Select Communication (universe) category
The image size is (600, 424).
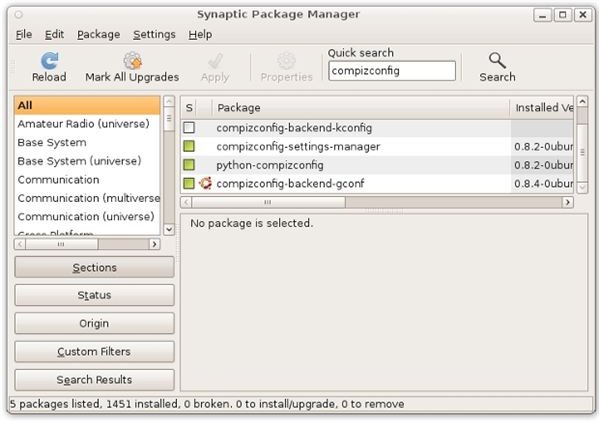tap(87, 217)
